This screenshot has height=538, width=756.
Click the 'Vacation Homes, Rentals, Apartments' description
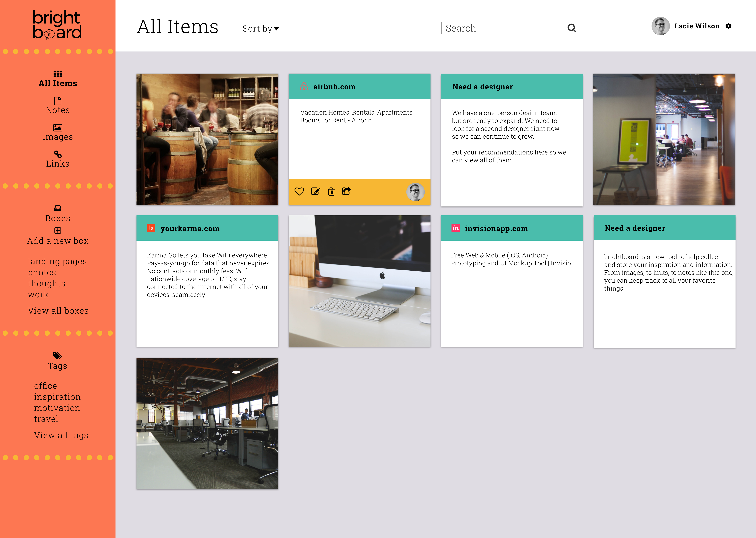click(x=357, y=116)
